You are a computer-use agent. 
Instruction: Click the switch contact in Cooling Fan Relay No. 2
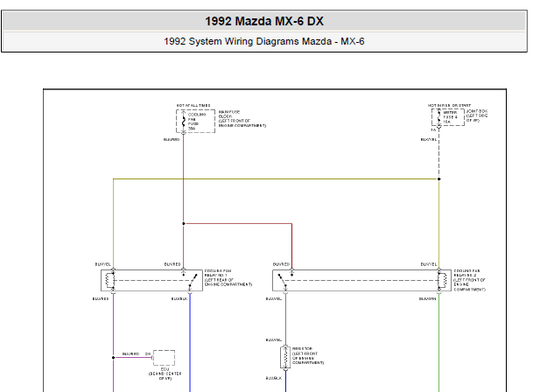(x=282, y=281)
